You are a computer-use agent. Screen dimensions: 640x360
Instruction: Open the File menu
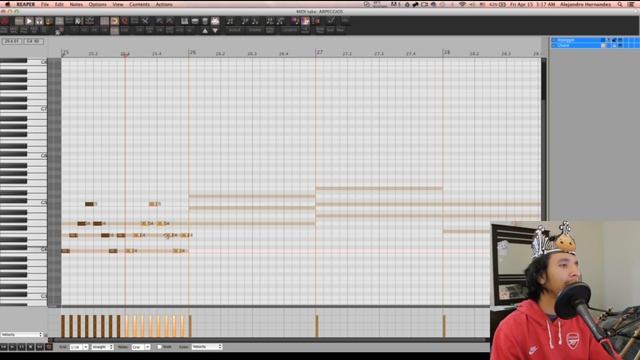tap(45, 4)
